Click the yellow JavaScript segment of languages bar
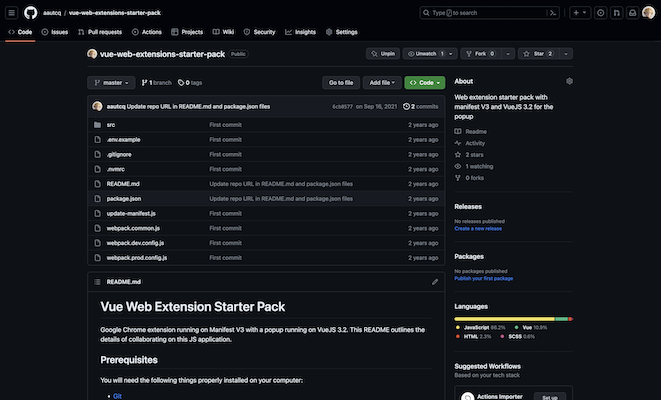Screen dimensions: 661x400 pos(504,319)
